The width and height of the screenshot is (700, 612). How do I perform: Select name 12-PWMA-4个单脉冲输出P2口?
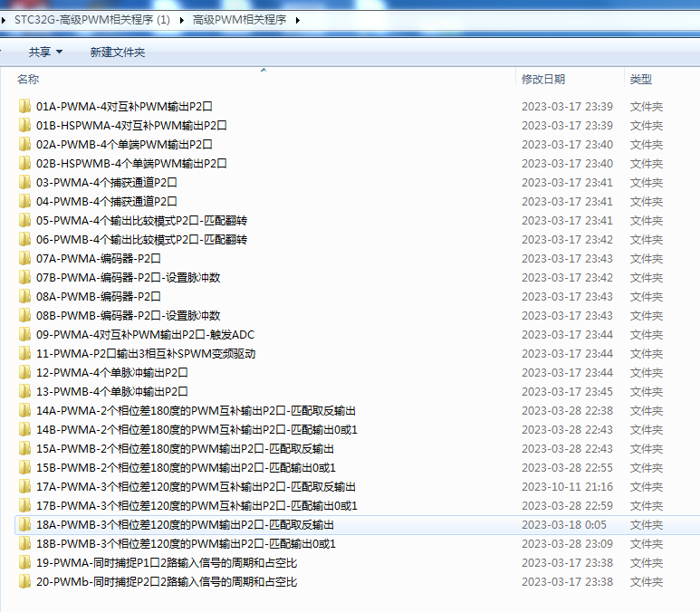tap(112, 373)
